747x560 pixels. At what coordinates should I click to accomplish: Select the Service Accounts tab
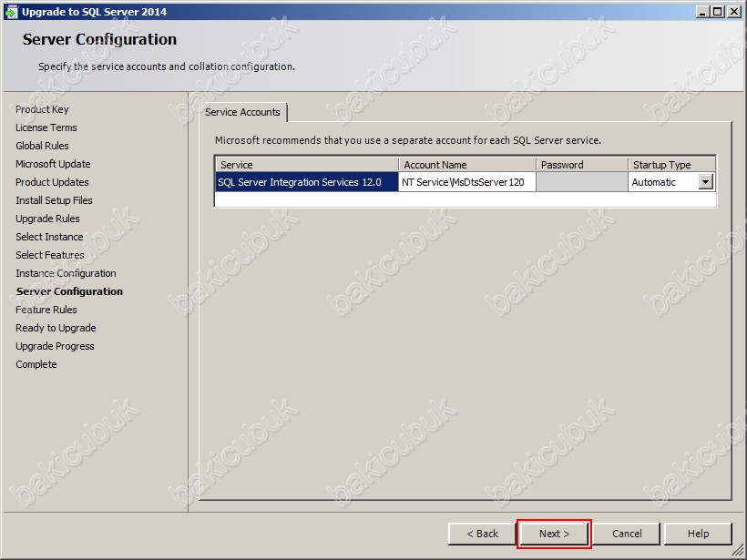pyautogui.click(x=242, y=112)
